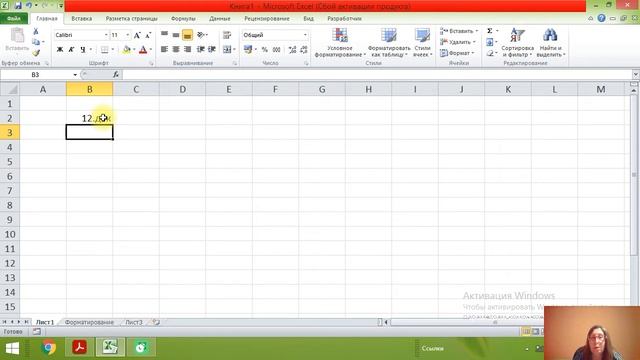Select the Форматирование sheet tab

(x=89, y=322)
